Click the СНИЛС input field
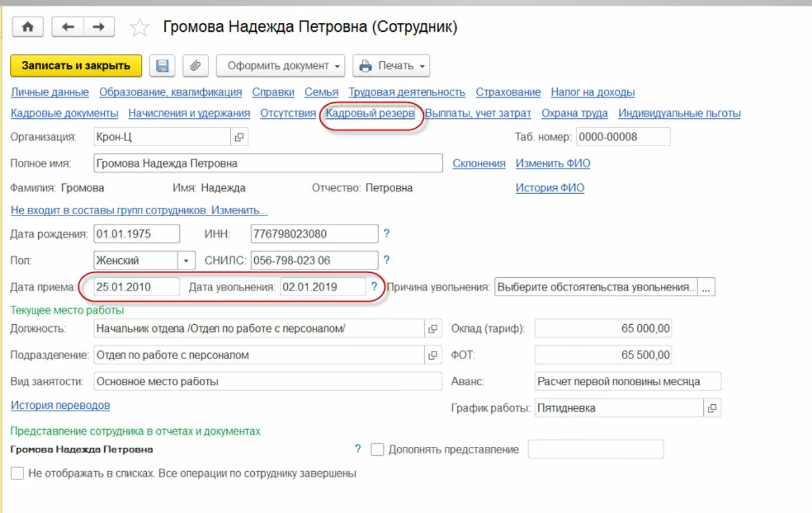812x513 pixels. (x=314, y=261)
